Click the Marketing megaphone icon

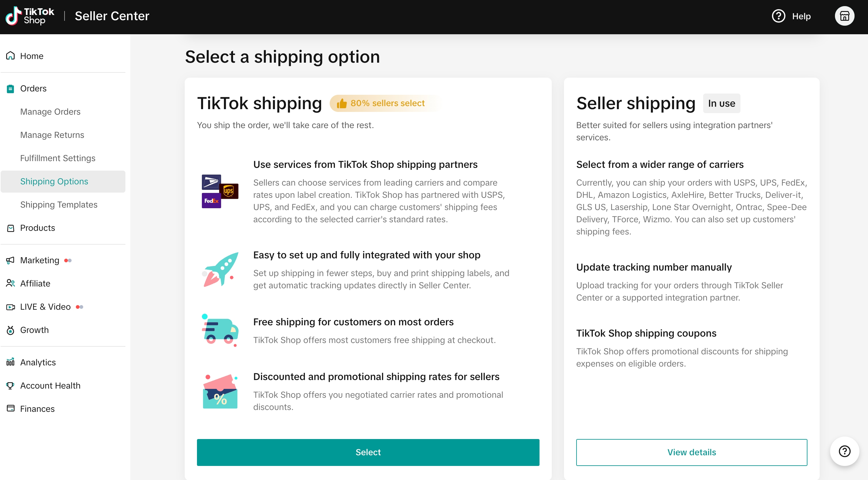click(x=10, y=260)
